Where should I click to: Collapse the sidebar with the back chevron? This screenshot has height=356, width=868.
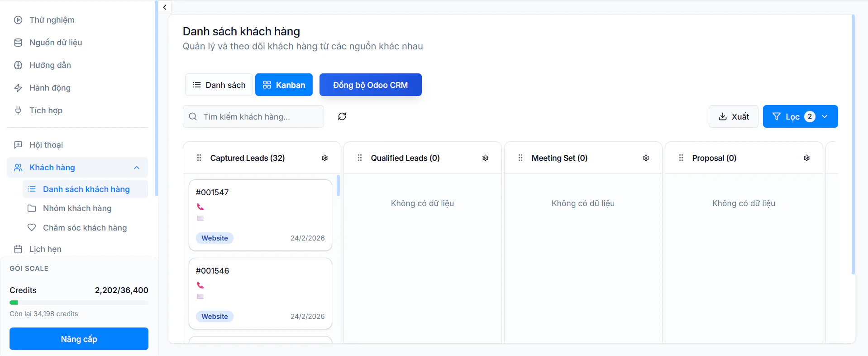point(165,7)
